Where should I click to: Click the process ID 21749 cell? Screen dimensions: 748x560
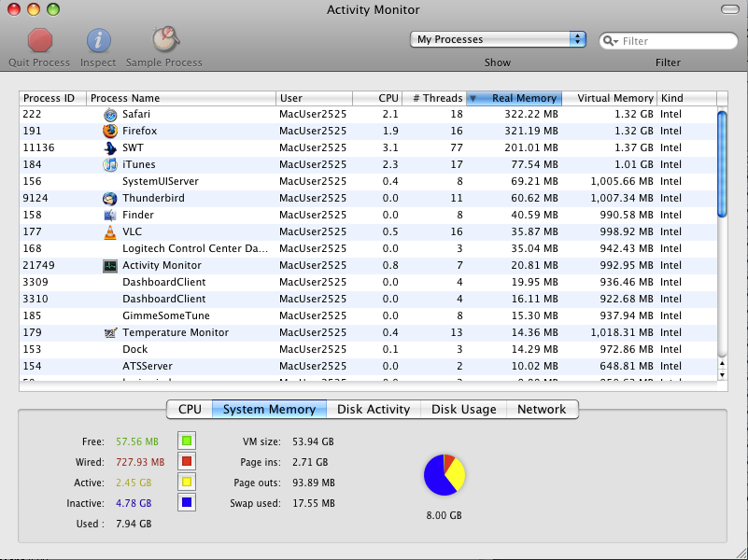[x=38, y=265]
